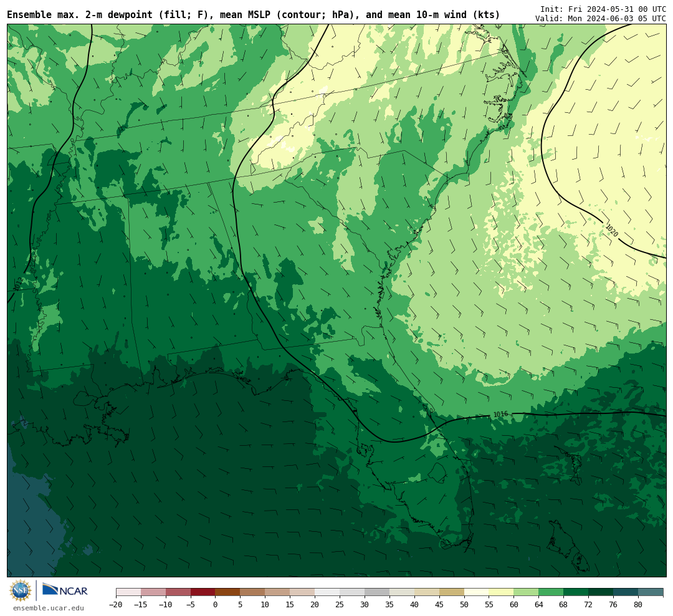This screenshot has height=616, width=673.
Task: Click the -15 colorbar tick label
Action: [x=141, y=605]
